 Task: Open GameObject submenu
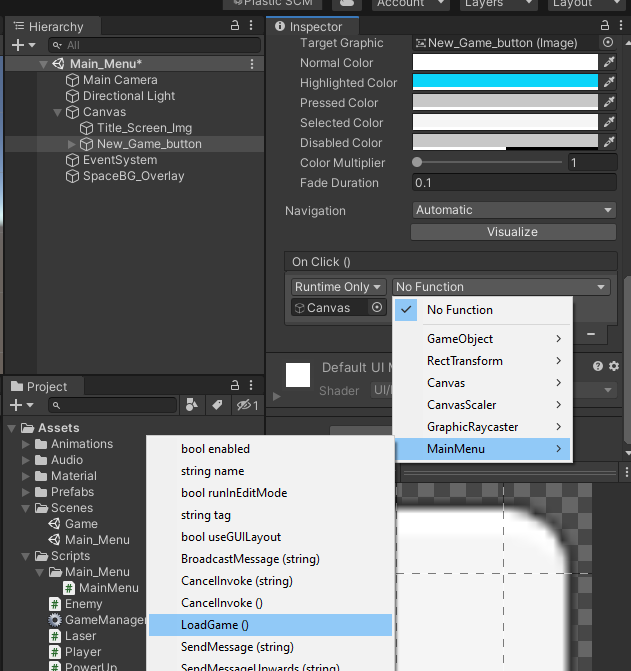[x=483, y=339]
